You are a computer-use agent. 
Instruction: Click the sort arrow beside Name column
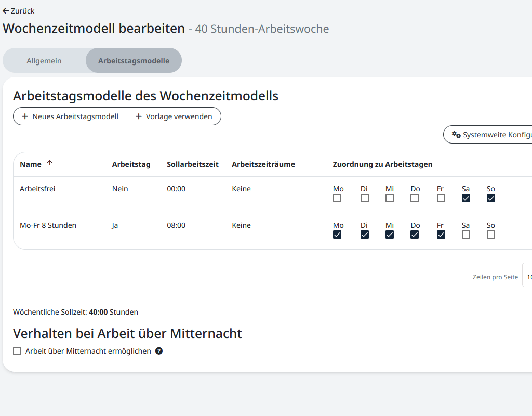point(50,163)
